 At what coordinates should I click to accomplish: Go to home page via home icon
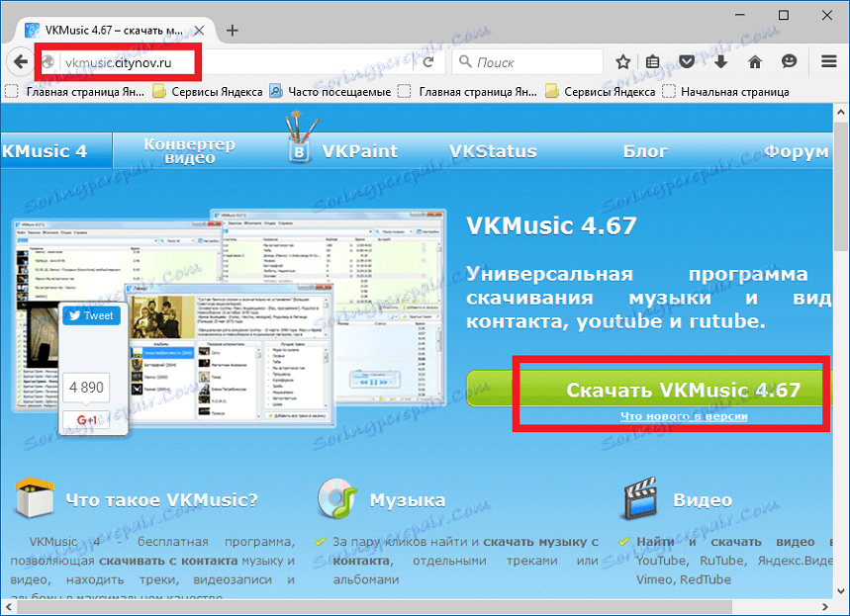tap(755, 61)
